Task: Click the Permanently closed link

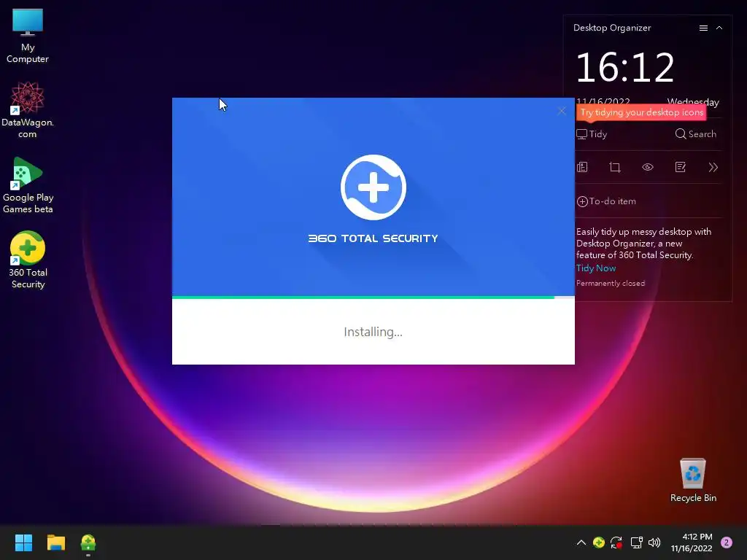Action: 611,284
